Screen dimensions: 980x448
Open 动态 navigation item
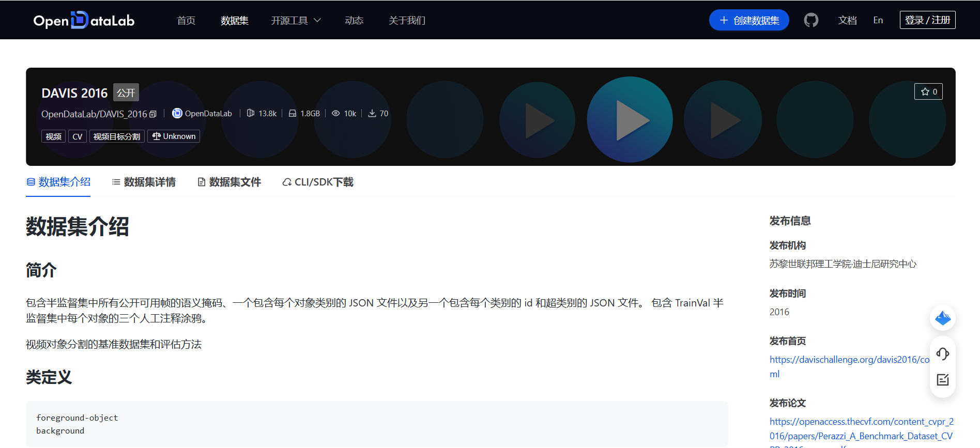(x=354, y=20)
